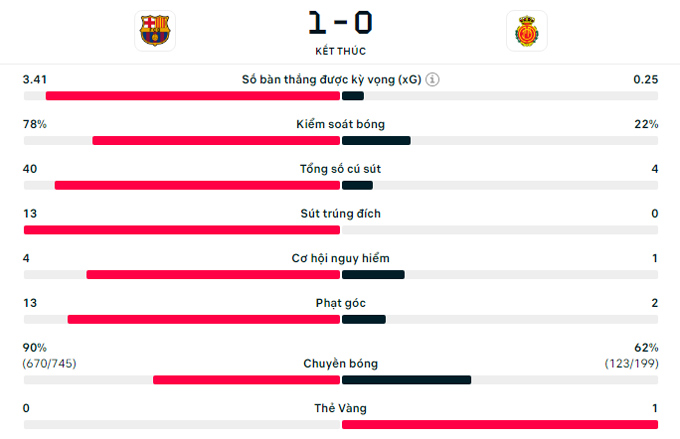Image resolution: width=680 pixels, height=439 pixels.
Task: Click Mallorca's passing accuracy dark bar
Action: pos(406,380)
